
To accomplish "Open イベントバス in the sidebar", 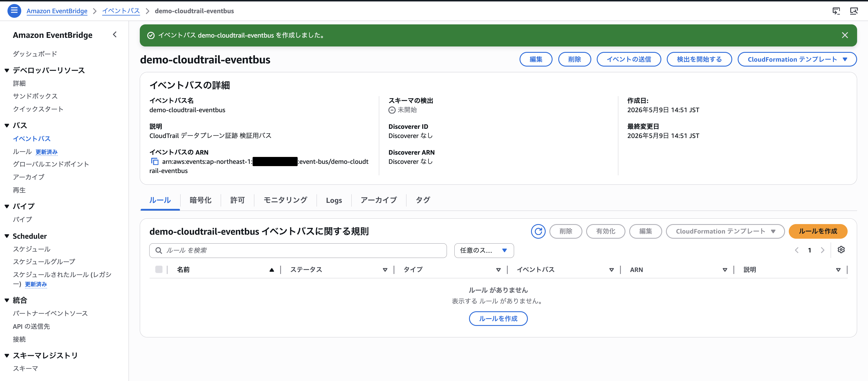I will (32, 139).
